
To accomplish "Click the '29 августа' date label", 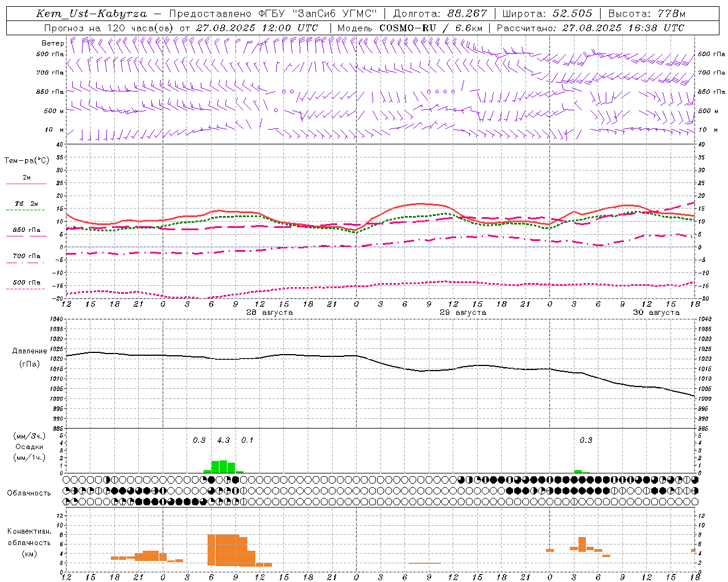I will [x=463, y=313].
